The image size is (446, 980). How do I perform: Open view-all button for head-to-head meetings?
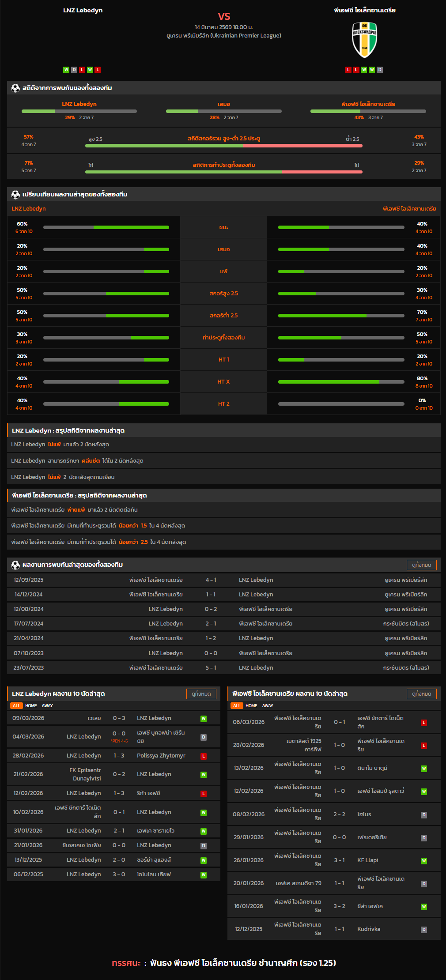(421, 565)
